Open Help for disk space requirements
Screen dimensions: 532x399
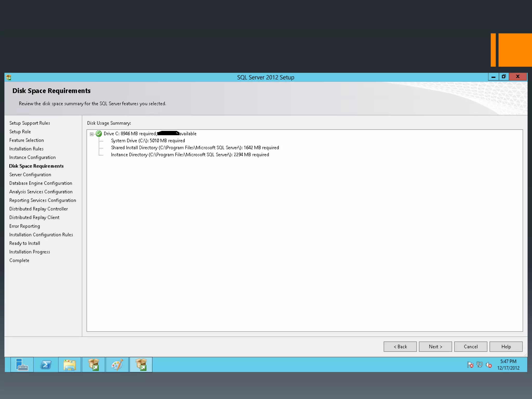[x=506, y=347]
